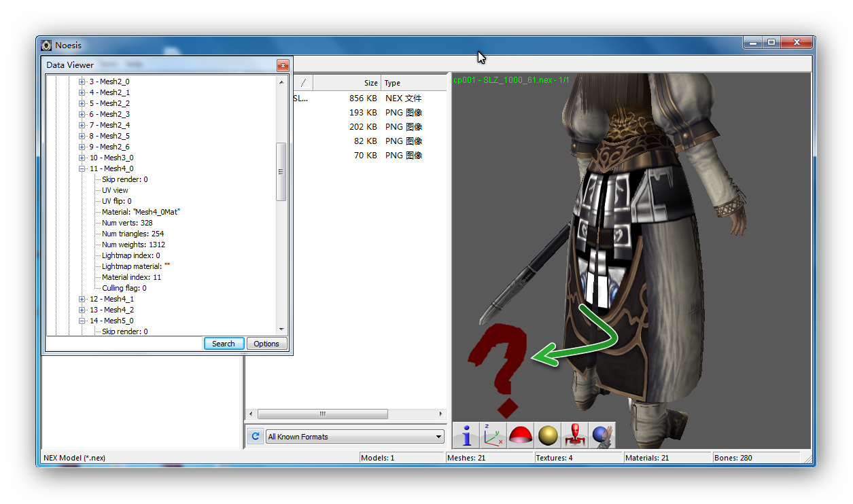Expand the 9 - Mesh2_6 node
Screen dimensions: 853x504
pyautogui.click(x=82, y=147)
